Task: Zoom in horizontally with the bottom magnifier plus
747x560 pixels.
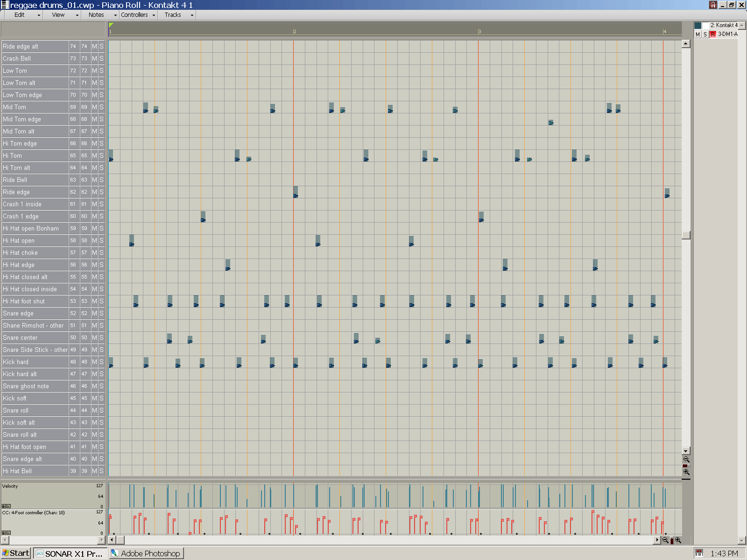Action: [678, 540]
